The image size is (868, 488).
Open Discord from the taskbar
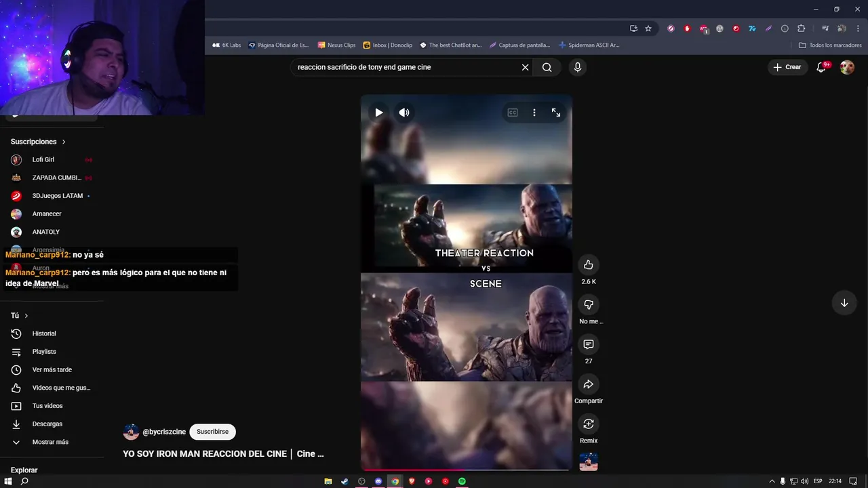pyautogui.click(x=378, y=481)
